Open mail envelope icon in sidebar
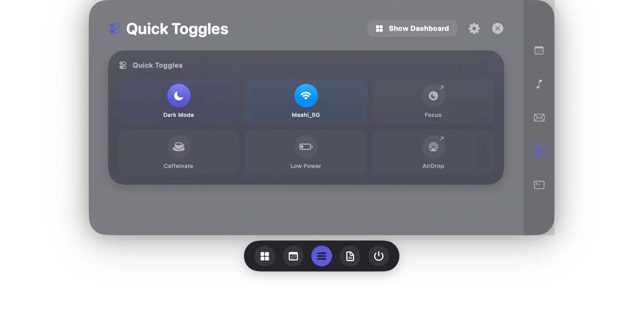644x331 pixels. click(539, 117)
